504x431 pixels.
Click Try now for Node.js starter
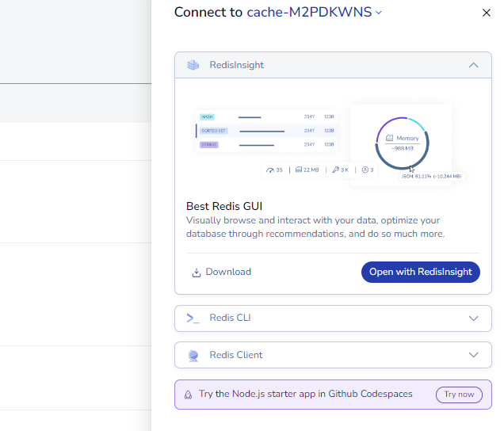459,395
